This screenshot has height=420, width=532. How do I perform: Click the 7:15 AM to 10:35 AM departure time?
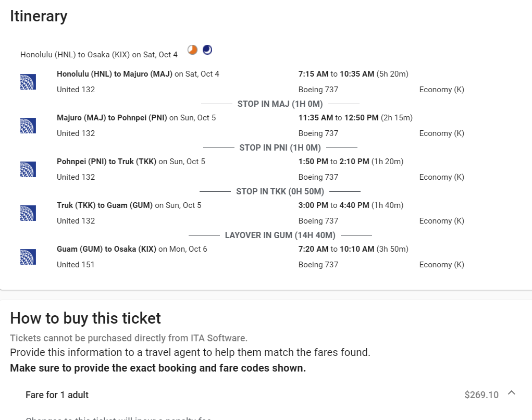(336, 74)
